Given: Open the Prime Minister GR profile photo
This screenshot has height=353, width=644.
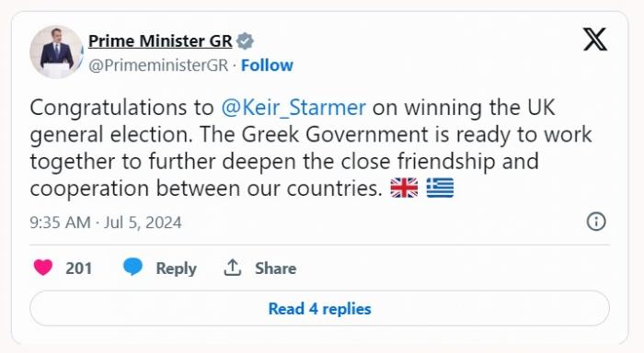Looking at the screenshot, I should coord(56,52).
